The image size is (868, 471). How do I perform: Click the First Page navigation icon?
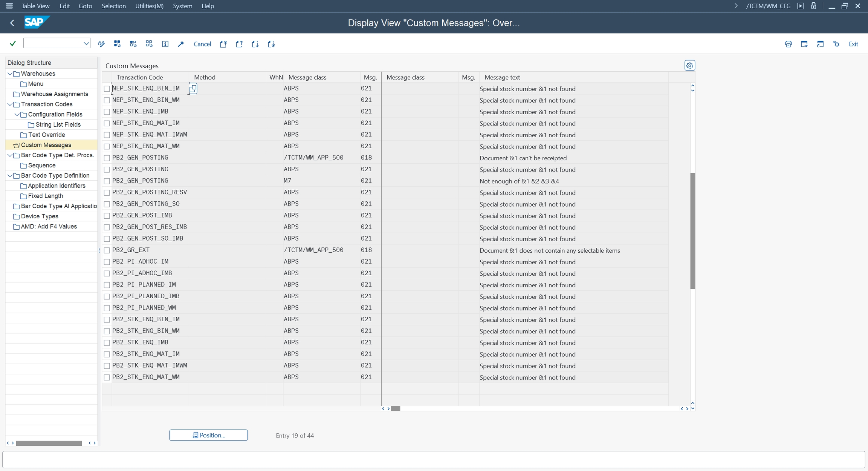tap(223, 44)
